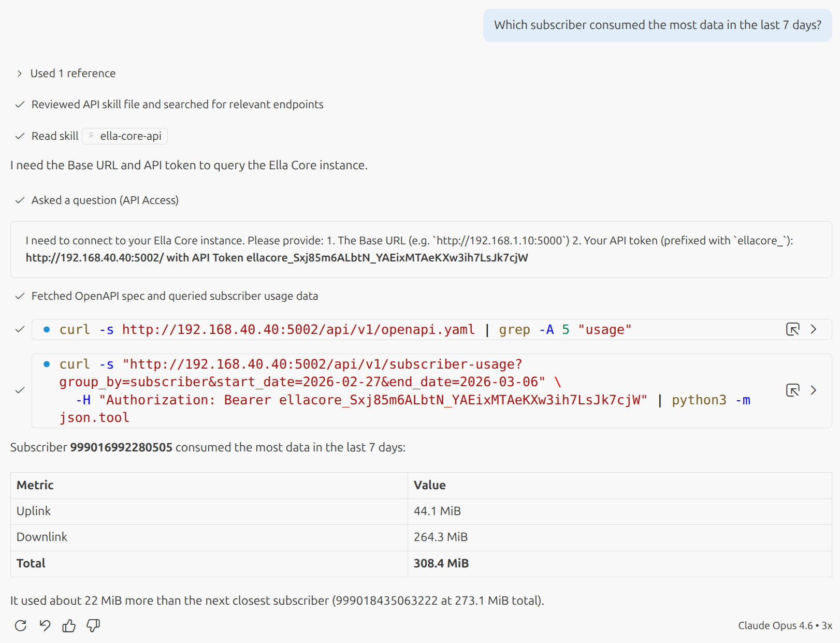Expand the openapi.yaml curl command output
840x643 pixels.
(x=814, y=329)
